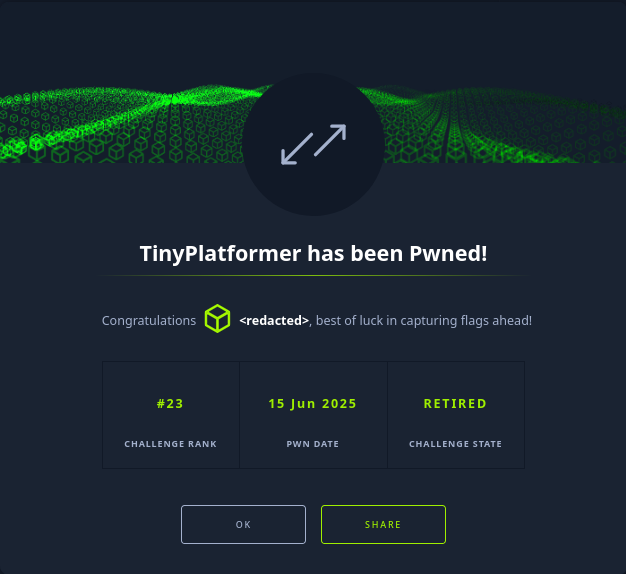Viewport: 626px width, 574px height.
Task: Dismiss the dialog with OK button
Action: [x=244, y=525]
